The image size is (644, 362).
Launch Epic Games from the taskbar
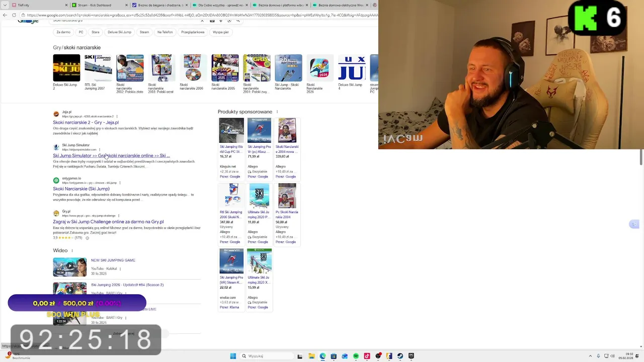pos(411,356)
